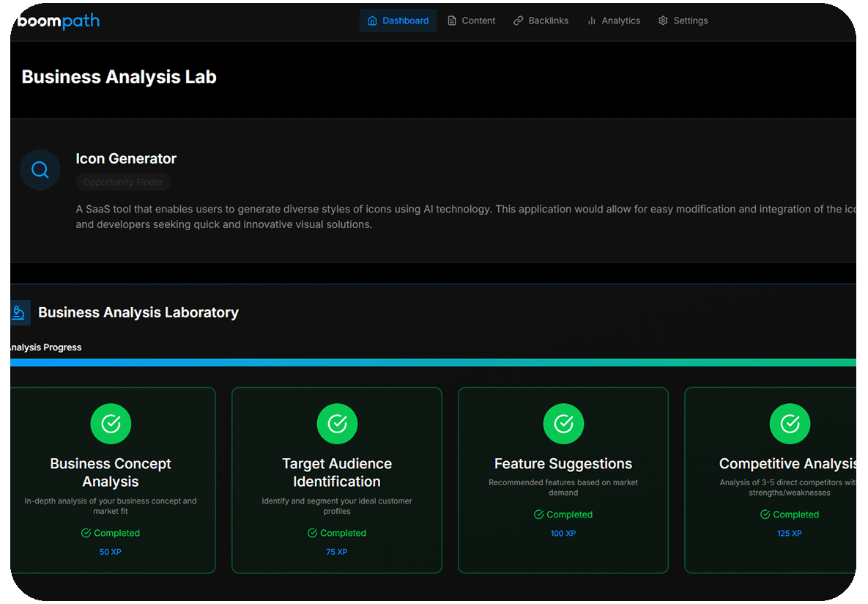Open the Feature Suggestions card title

[x=563, y=464]
